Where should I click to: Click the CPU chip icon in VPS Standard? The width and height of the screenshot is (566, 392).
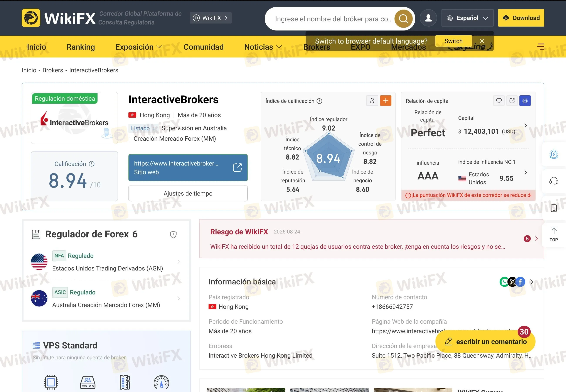(x=51, y=382)
